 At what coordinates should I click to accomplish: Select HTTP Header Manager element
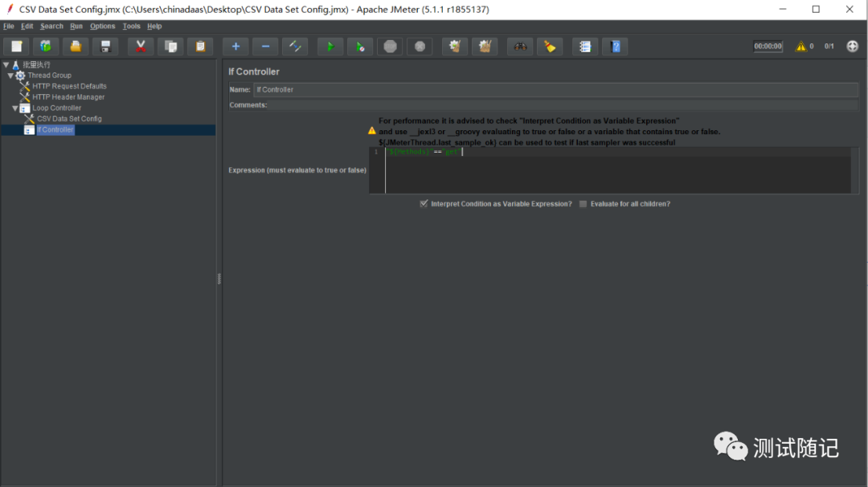68,97
